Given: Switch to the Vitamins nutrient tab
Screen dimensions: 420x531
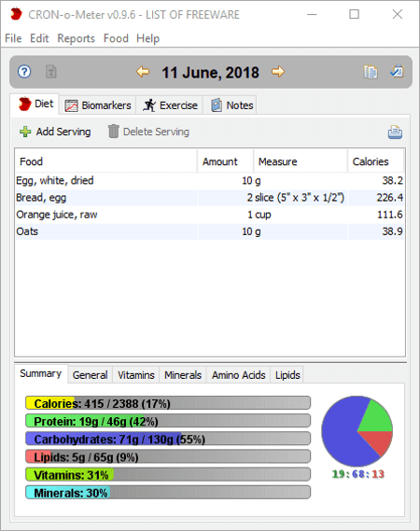Looking at the screenshot, I should tap(136, 375).
